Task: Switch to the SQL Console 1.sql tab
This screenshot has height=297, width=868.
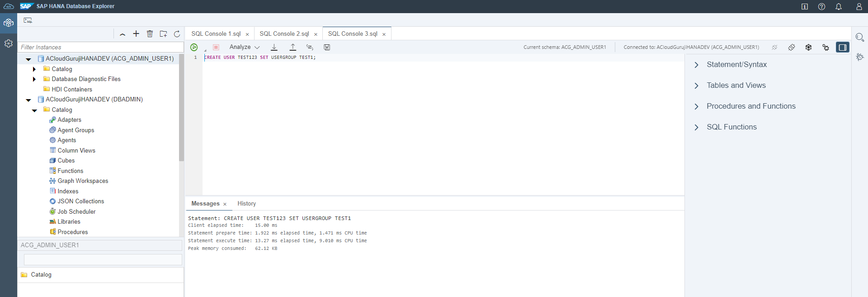Action: [216, 34]
